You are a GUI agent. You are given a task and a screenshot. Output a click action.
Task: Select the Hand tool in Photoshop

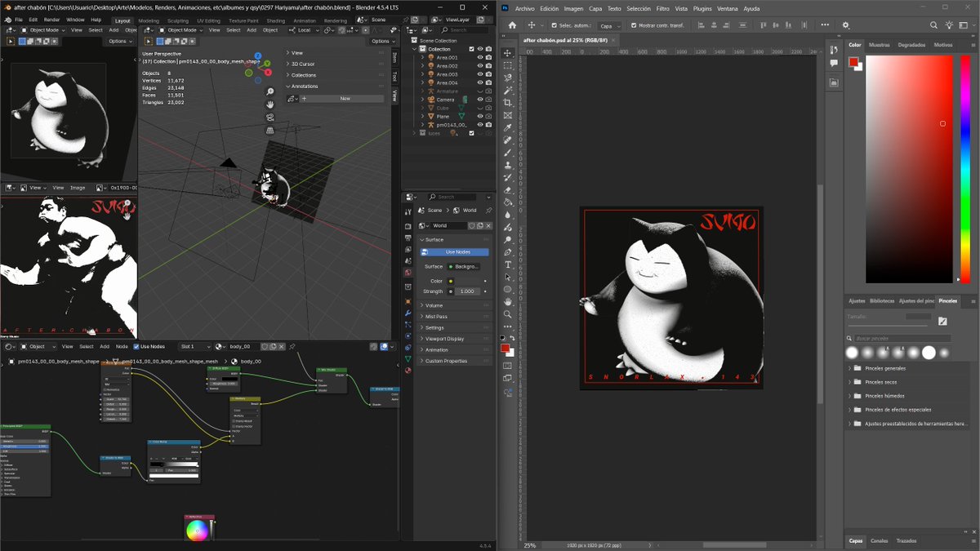pos(508,302)
